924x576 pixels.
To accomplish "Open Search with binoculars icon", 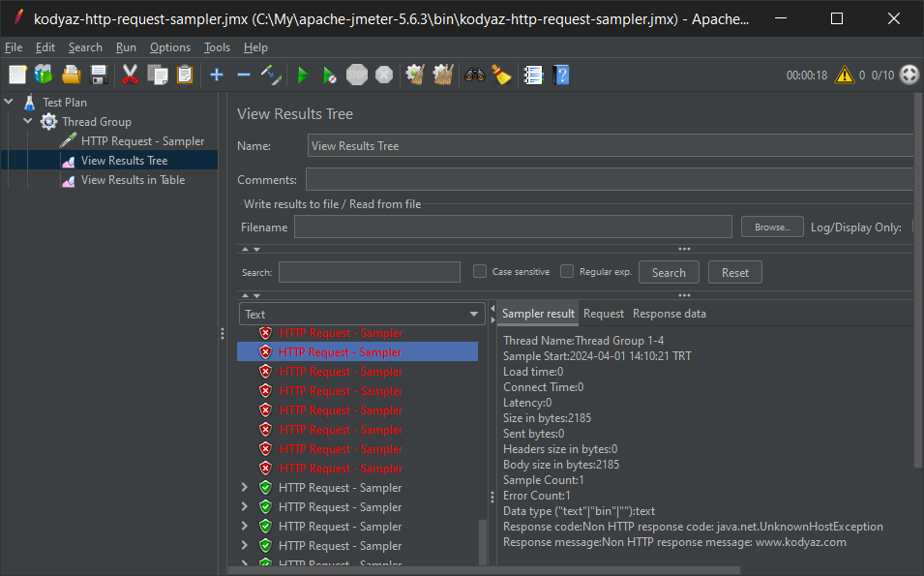I will 474,75.
